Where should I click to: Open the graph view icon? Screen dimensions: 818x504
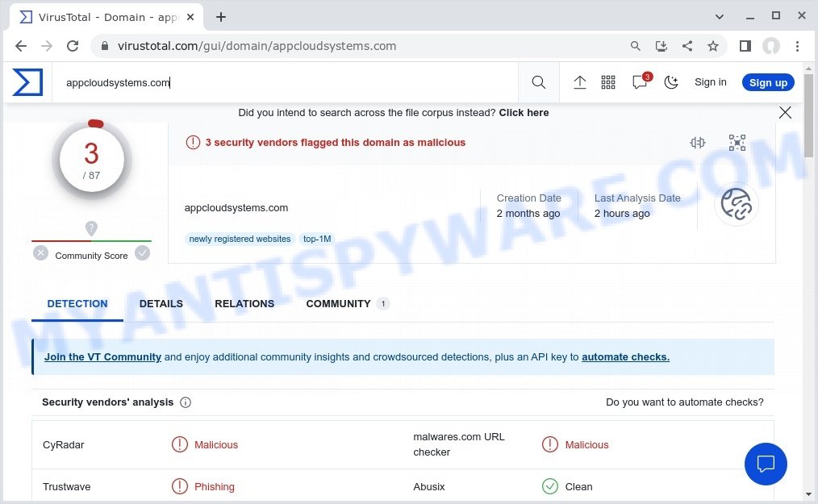[737, 143]
